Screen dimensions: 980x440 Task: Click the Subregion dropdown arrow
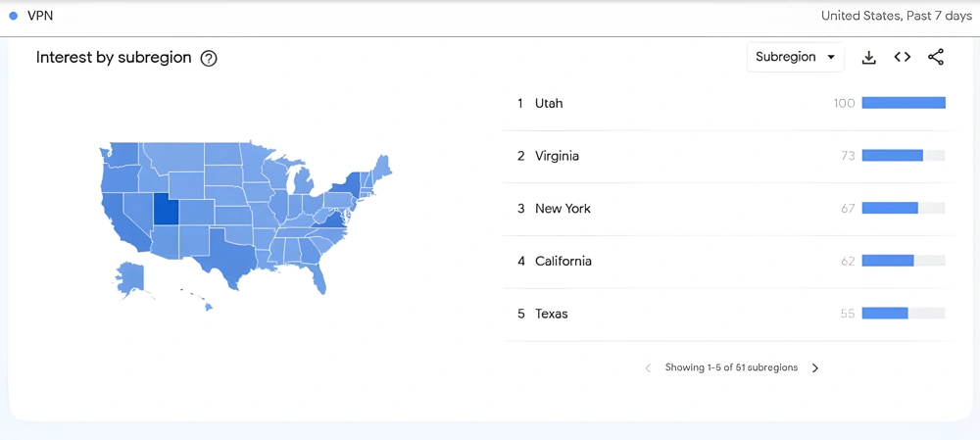[831, 57]
